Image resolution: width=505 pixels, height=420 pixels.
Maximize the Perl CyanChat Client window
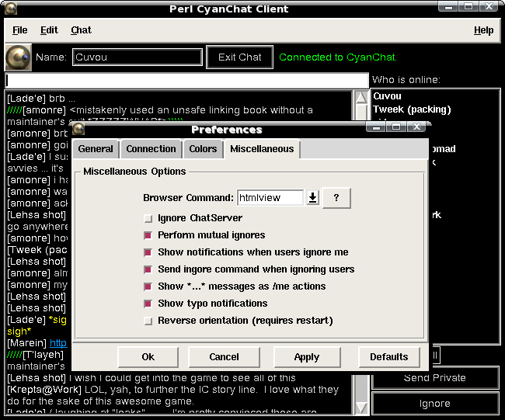(468, 6)
